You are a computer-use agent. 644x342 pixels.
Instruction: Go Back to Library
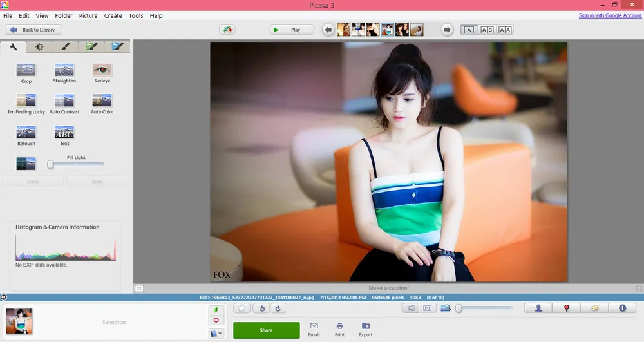[33, 30]
